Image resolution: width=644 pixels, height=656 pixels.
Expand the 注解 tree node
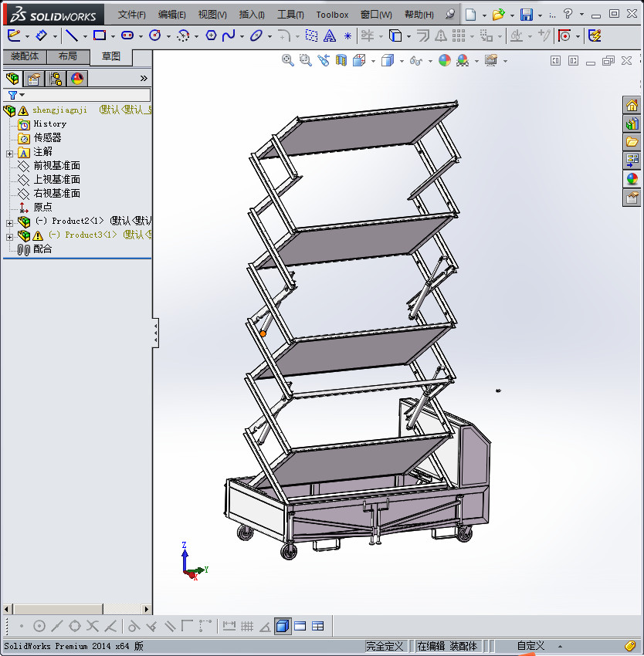point(9,154)
